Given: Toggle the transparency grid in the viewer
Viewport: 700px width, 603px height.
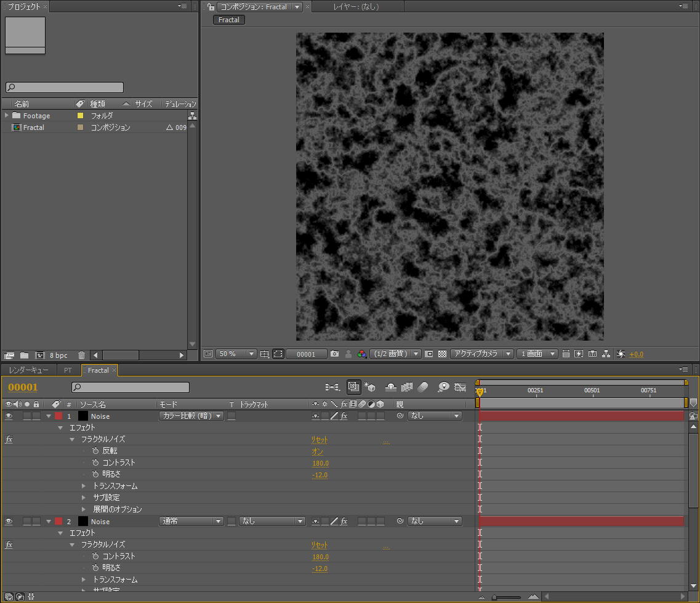Looking at the screenshot, I should tap(441, 354).
